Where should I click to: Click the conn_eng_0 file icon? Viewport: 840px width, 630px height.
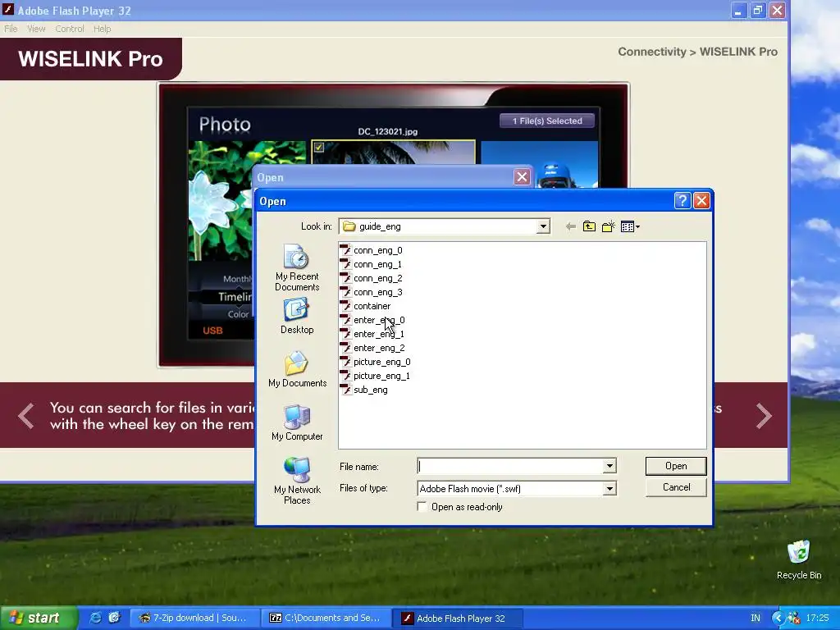[345, 250]
